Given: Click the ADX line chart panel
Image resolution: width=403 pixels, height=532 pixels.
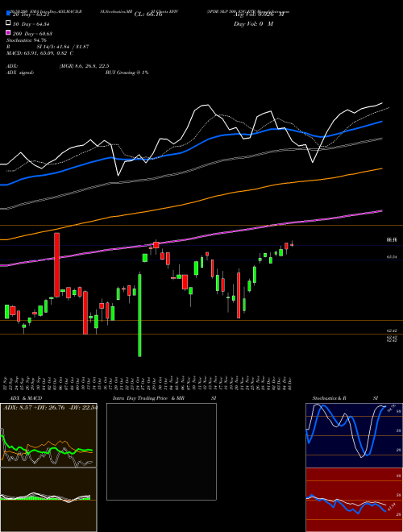Looking at the screenshot, I should [48, 435].
